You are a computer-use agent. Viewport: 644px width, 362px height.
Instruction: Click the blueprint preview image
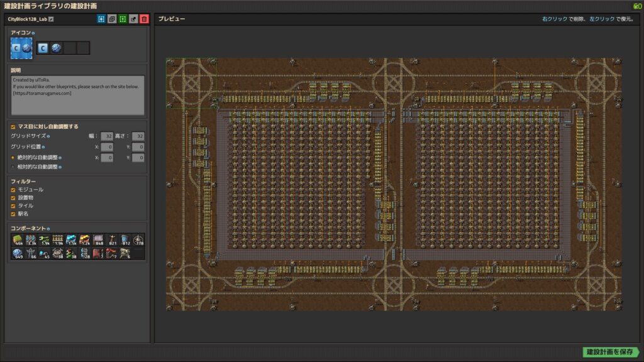pyautogui.click(x=394, y=184)
